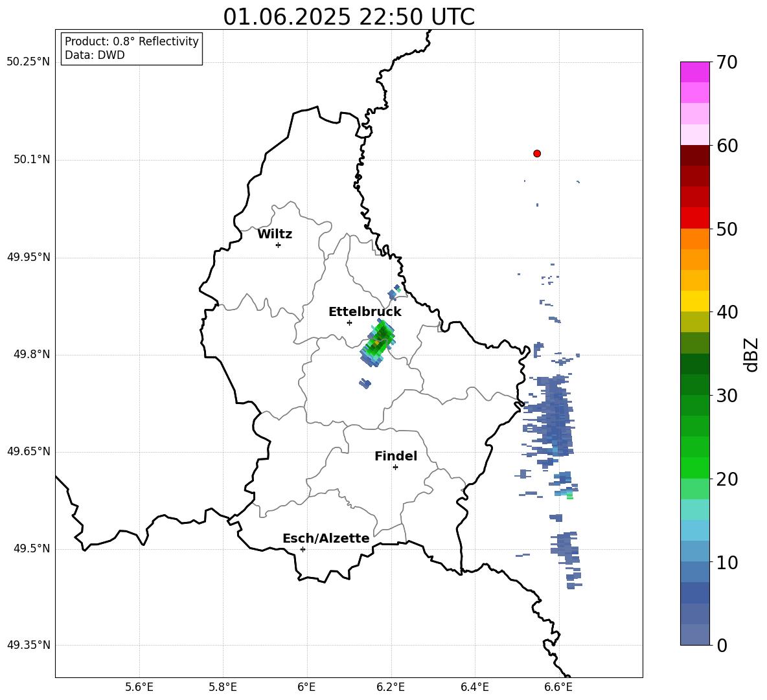
Task: Click the colorbar tick value 70
Action: [x=727, y=62]
